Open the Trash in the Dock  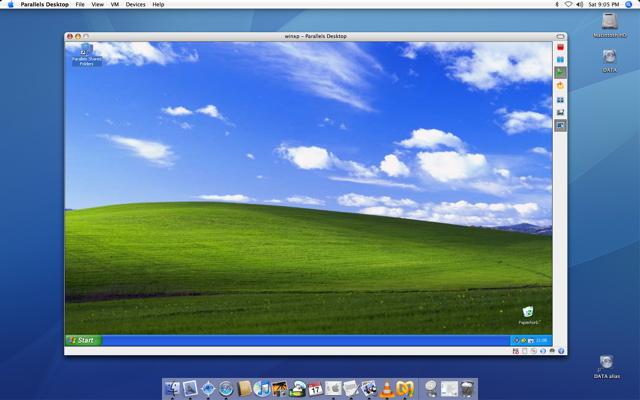pyautogui.click(x=467, y=389)
